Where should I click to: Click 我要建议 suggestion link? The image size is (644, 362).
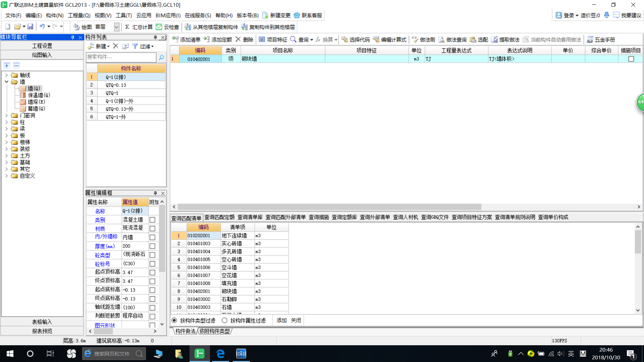627,15
